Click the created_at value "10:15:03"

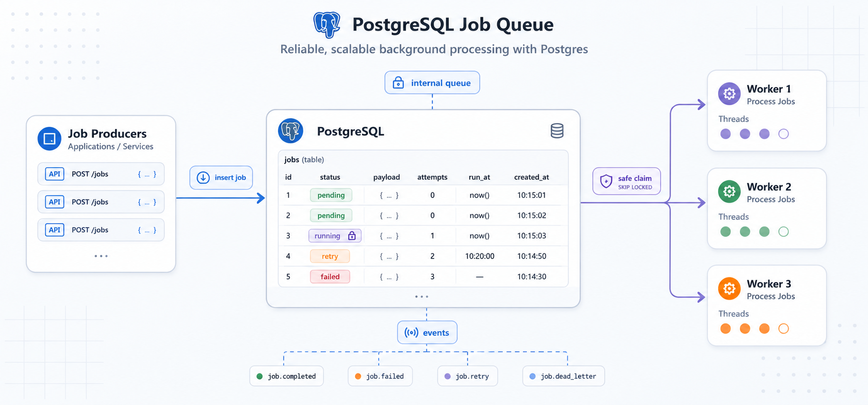click(531, 236)
